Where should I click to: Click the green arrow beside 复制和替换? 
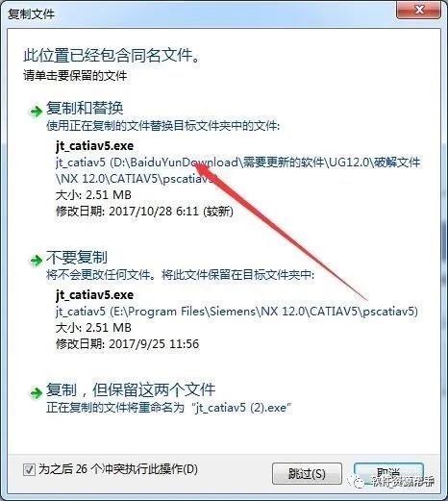coord(36,111)
